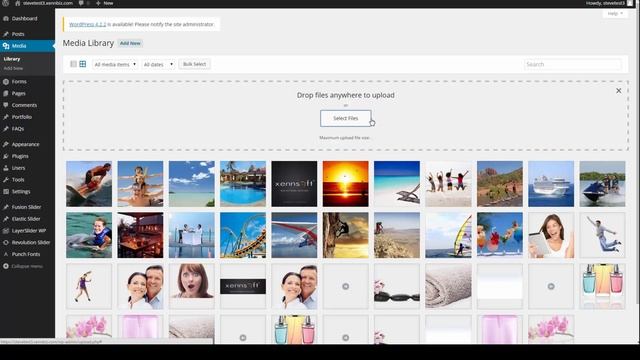Open Howdy user account menu
The width and height of the screenshot is (640, 360).
pyautogui.click(x=609, y=3)
